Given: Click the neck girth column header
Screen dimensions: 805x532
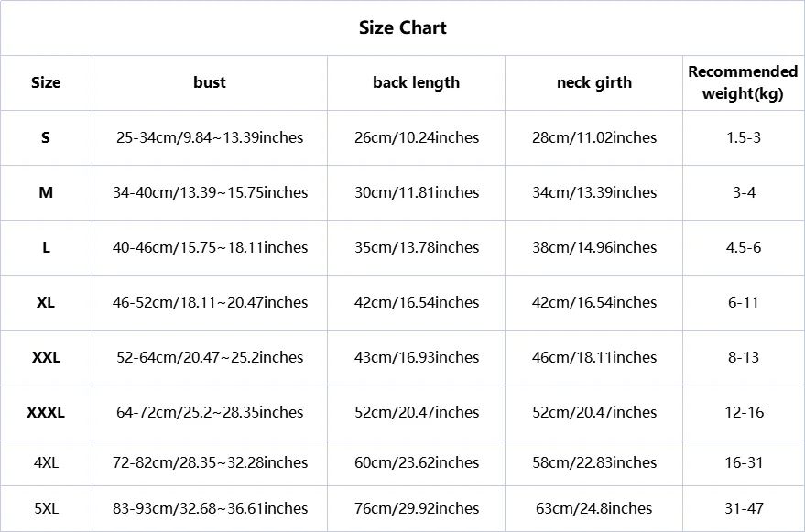Looking at the screenshot, I should coord(594,82).
